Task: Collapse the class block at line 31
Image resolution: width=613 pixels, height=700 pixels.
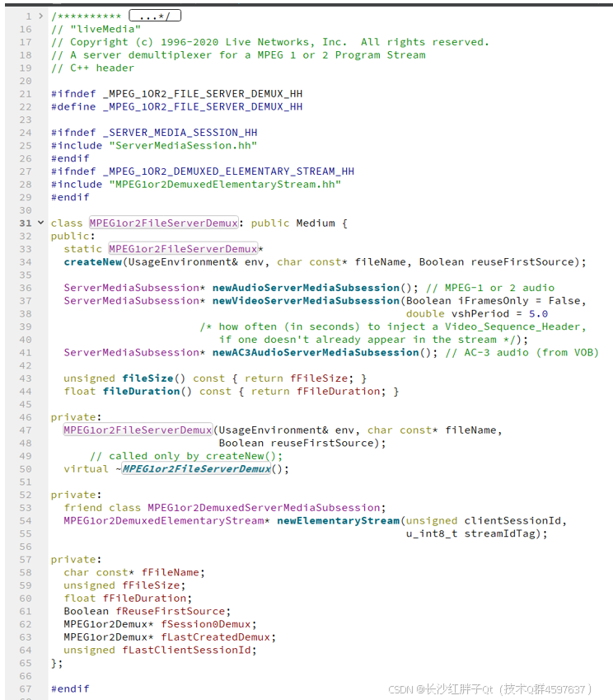Action: (40, 223)
